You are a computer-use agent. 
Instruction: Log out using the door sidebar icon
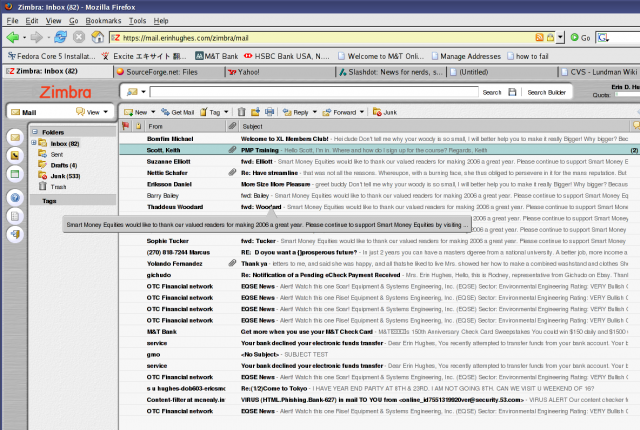pyautogui.click(x=15, y=234)
